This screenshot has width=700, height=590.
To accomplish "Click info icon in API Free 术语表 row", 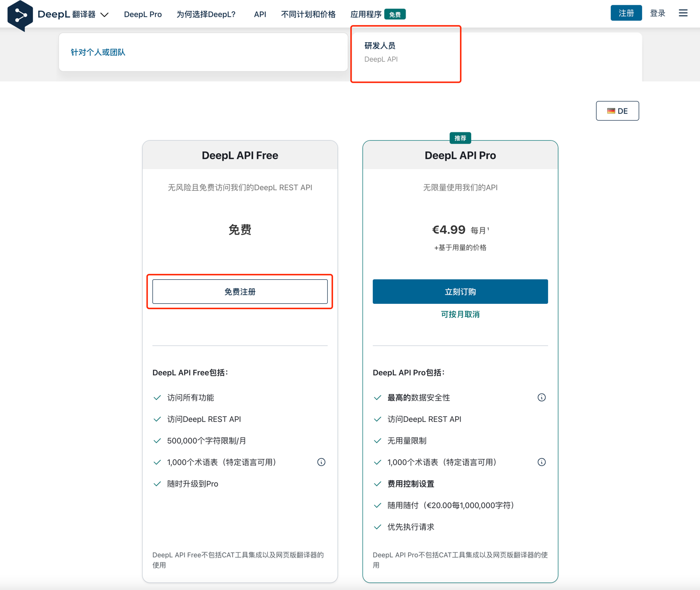I will tap(321, 462).
